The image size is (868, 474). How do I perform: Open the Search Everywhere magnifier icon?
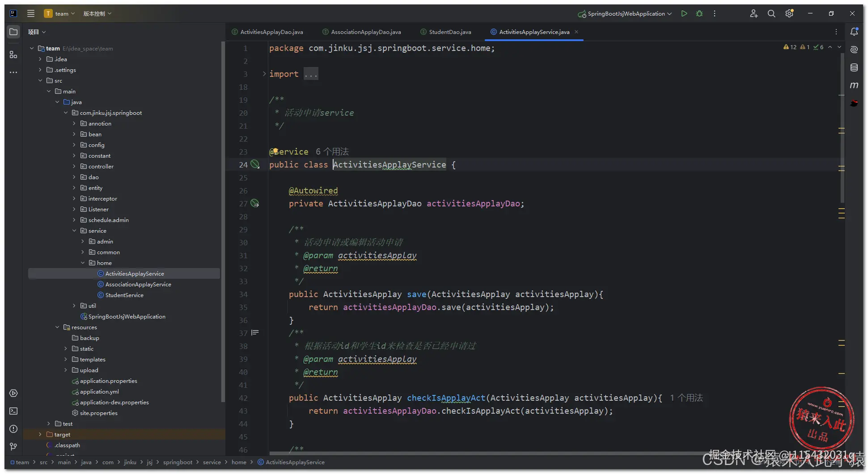point(771,13)
